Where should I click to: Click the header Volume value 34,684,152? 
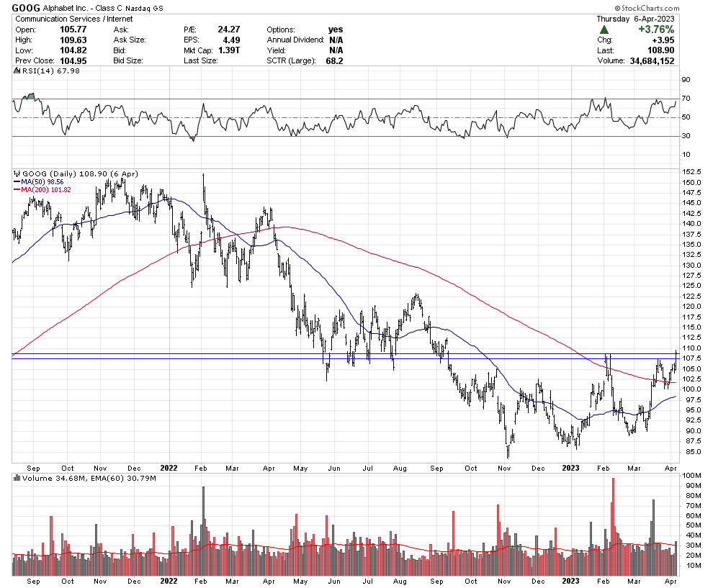click(x=652, y=61)
